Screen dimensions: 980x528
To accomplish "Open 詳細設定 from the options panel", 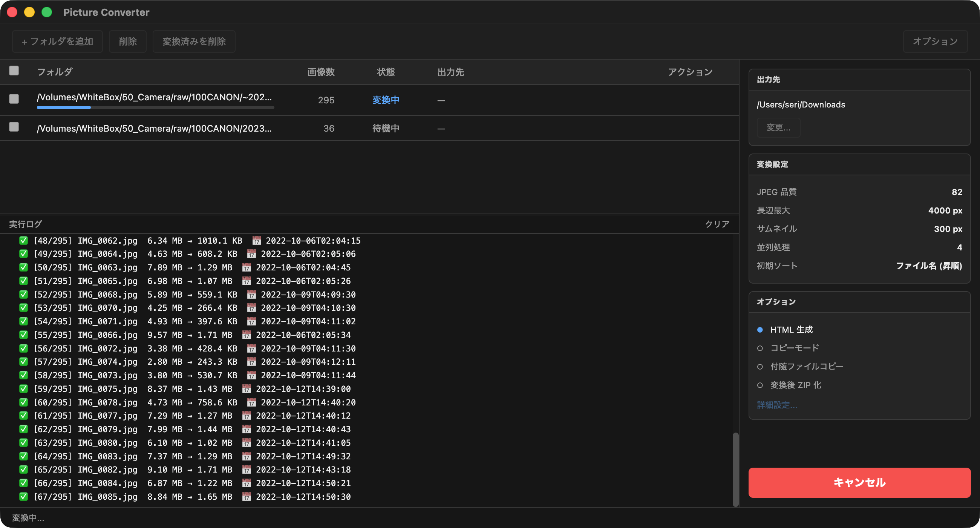I will click(778, 405).
